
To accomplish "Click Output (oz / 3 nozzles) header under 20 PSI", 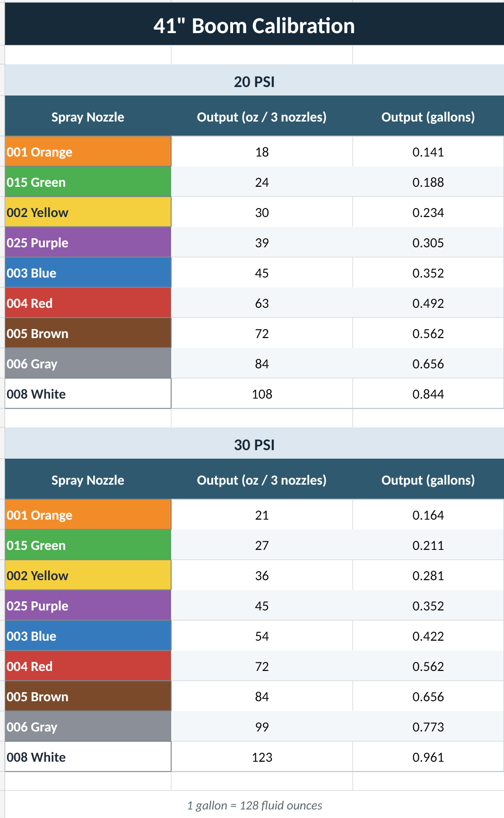I will point(262,117).
